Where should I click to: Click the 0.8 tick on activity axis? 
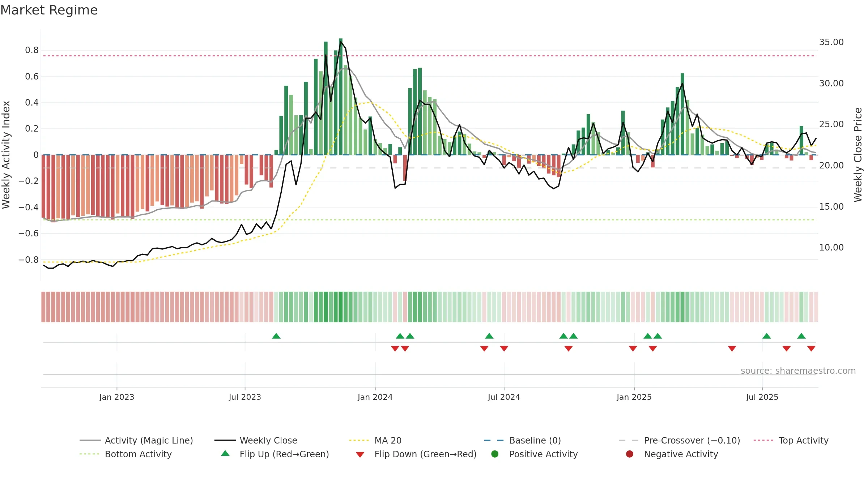click(x=32, y=50)
